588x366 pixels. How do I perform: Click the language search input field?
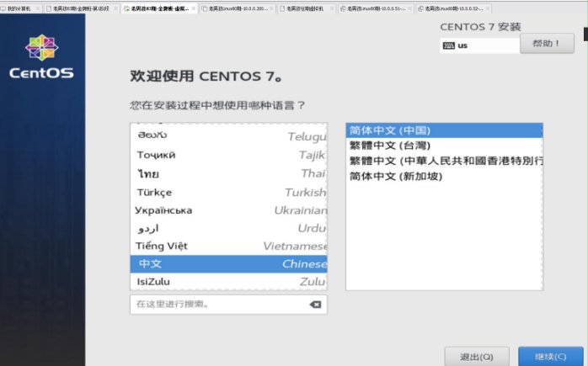tap(217, 304)
